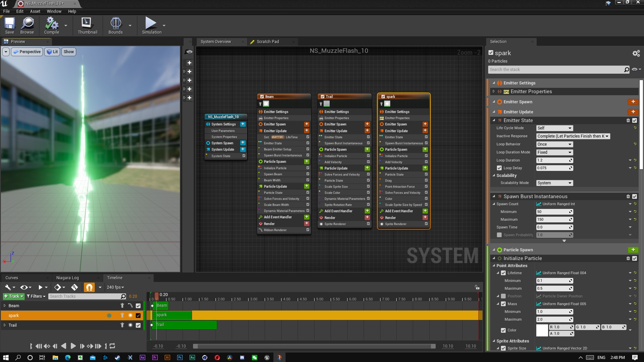Open the Life Cycle Mode dropdown
The height and width of the screenshot is (362, 644).
[x=554, y=128]
